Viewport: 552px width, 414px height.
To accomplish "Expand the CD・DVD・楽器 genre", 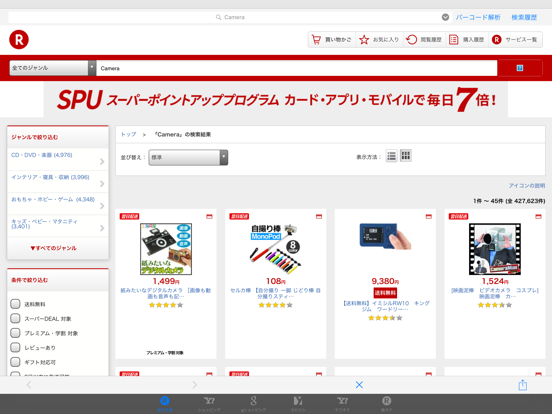I will pos(58,159).
